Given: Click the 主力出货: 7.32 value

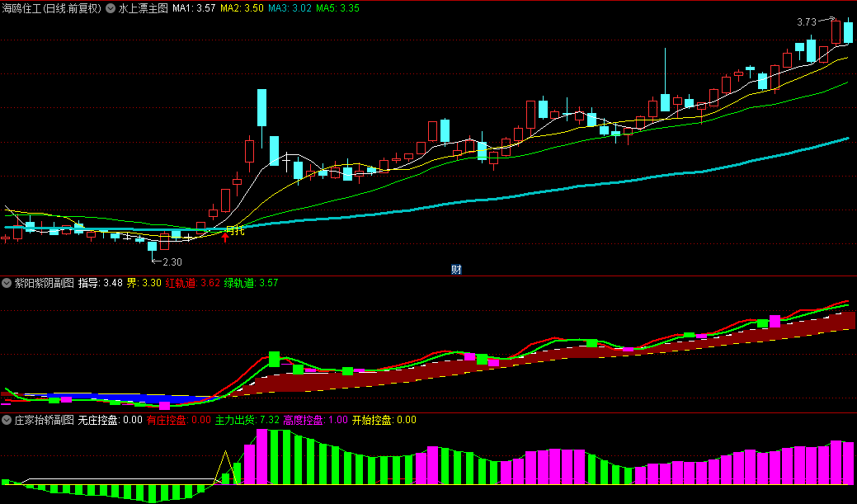Looking at the screenshot, I should 247,420.
